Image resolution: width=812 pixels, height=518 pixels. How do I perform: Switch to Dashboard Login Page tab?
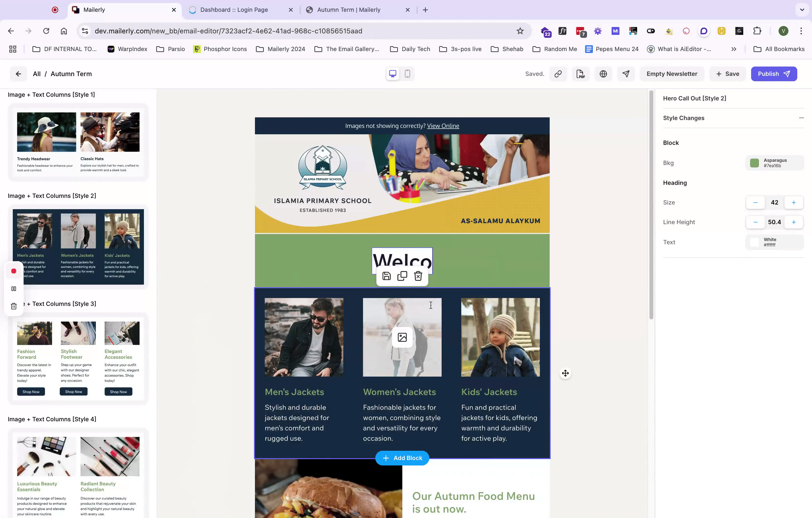point(234,10)
